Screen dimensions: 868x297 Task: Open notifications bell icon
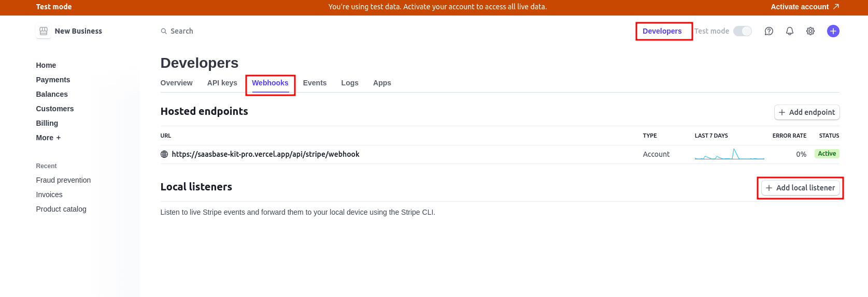point(790,31)
